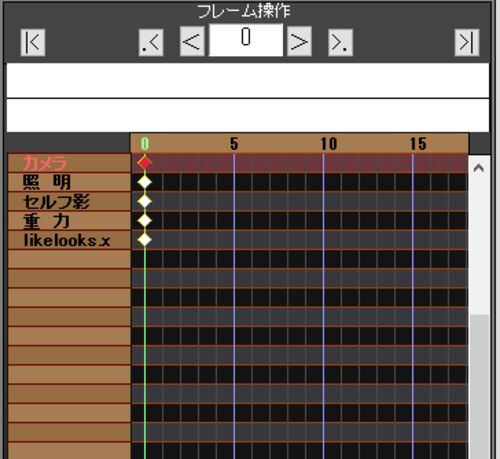This screenshot has height=459, width=500.
Task: Click frame 5 on the timeline ruler
Action: pos(234,144)
